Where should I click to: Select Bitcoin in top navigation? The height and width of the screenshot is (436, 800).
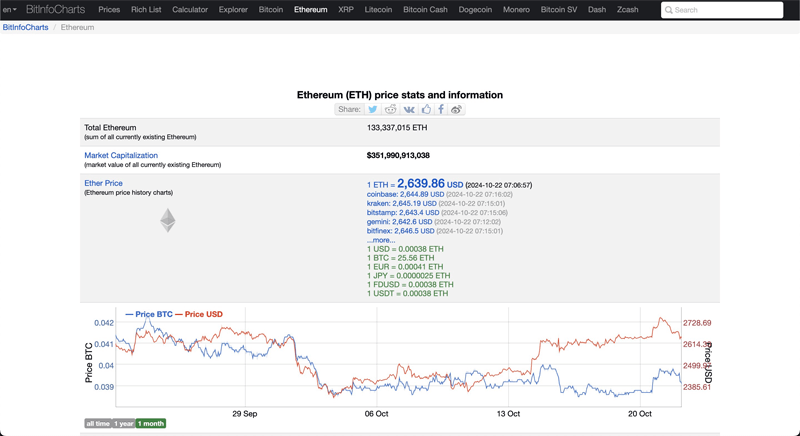coord(271,10)
